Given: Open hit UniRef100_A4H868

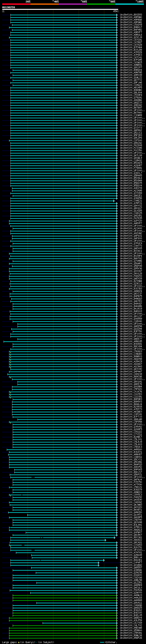Looking at the screenshot, I should point(131,600).
